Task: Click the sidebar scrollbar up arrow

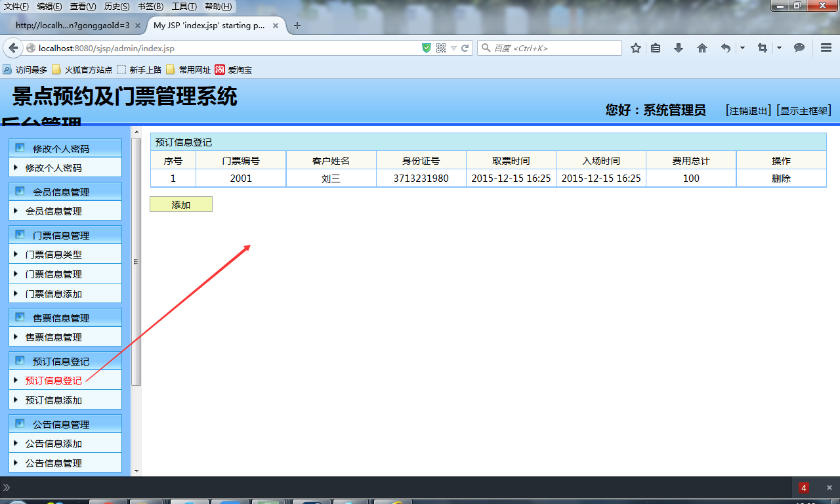Action: (136, 132)
